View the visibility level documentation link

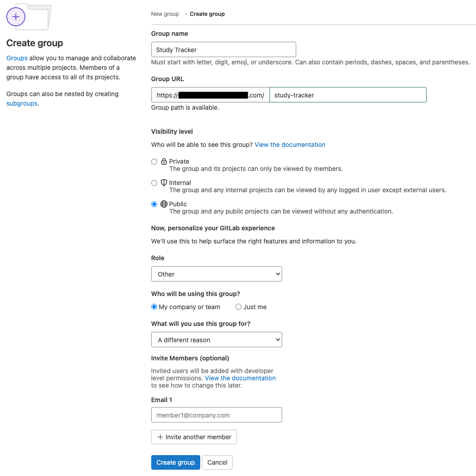pos(290,145)
